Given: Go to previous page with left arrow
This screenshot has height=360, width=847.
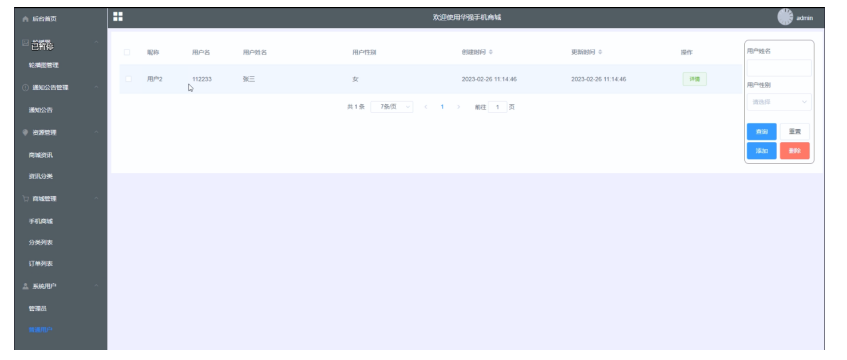Looking at the screenshot, I should click(x=426, y=107).
